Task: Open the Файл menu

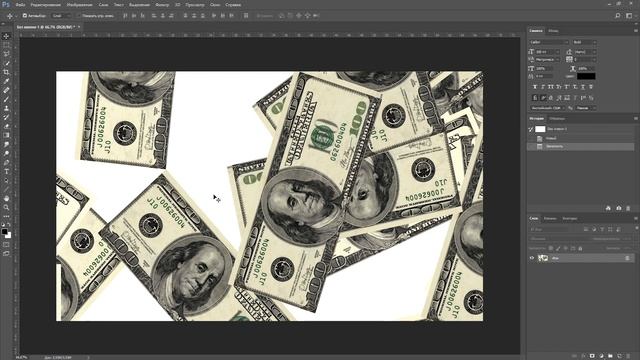Action: 20,5
